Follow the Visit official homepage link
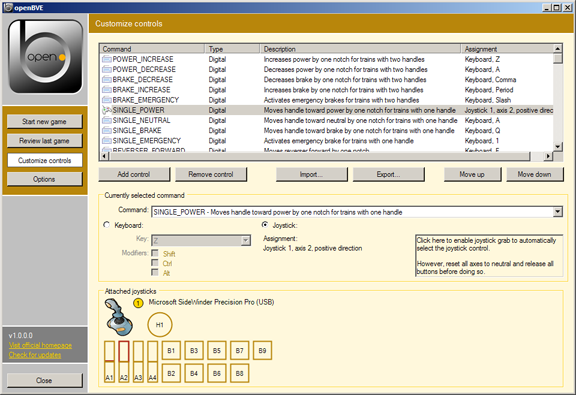 tap(40, 345)
